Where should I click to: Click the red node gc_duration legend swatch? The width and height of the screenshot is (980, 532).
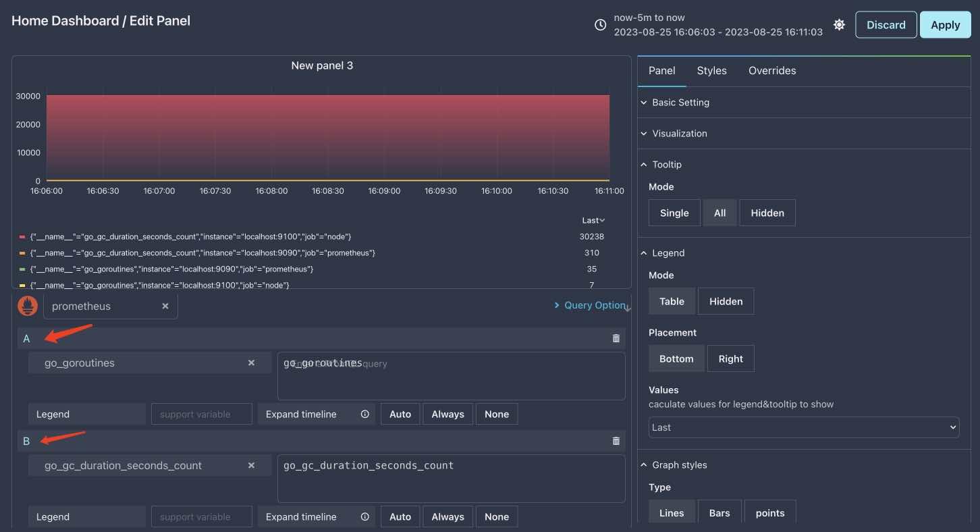pos(22,237)
